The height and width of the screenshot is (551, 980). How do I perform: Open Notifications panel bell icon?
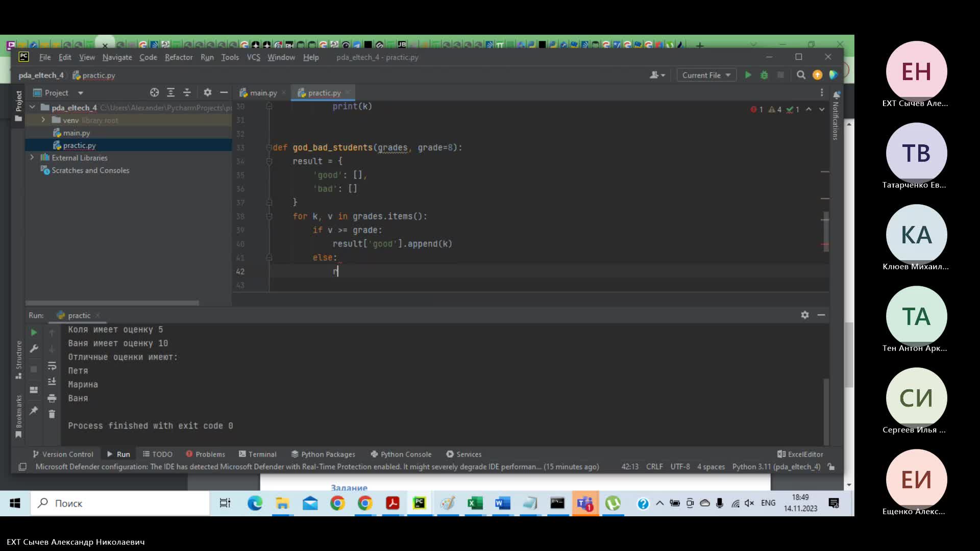click(837, 95)
